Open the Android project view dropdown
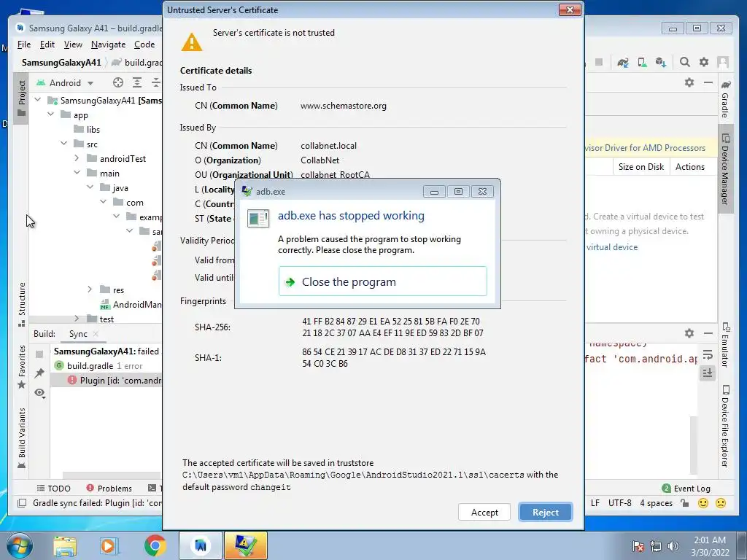 pos(65,83)
